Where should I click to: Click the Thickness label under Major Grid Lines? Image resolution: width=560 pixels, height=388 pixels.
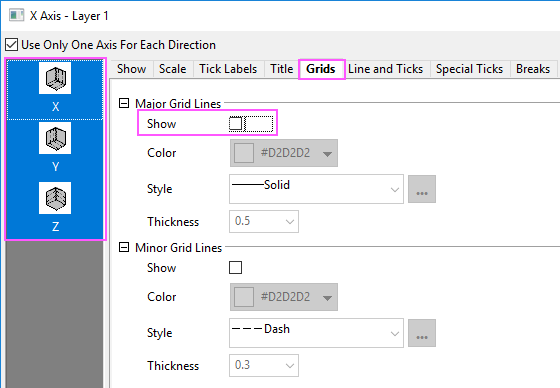[173, 222]
